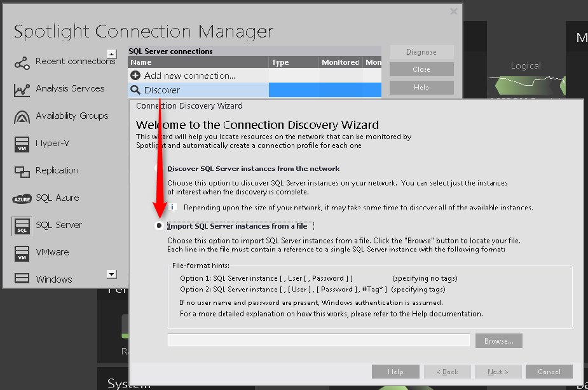Click the Recent connections icon
Image resolution: width=588 pixels, height=390 pixels.
(x=22, y=62)
